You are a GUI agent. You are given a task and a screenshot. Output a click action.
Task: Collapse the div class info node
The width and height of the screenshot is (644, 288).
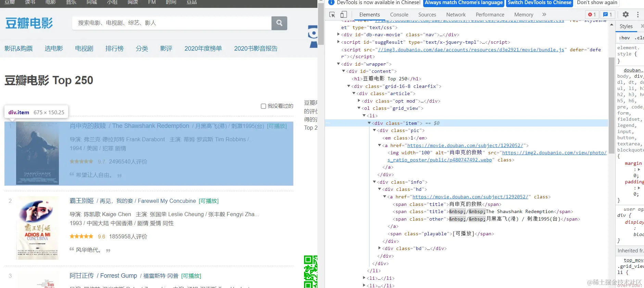pos(374,182)
